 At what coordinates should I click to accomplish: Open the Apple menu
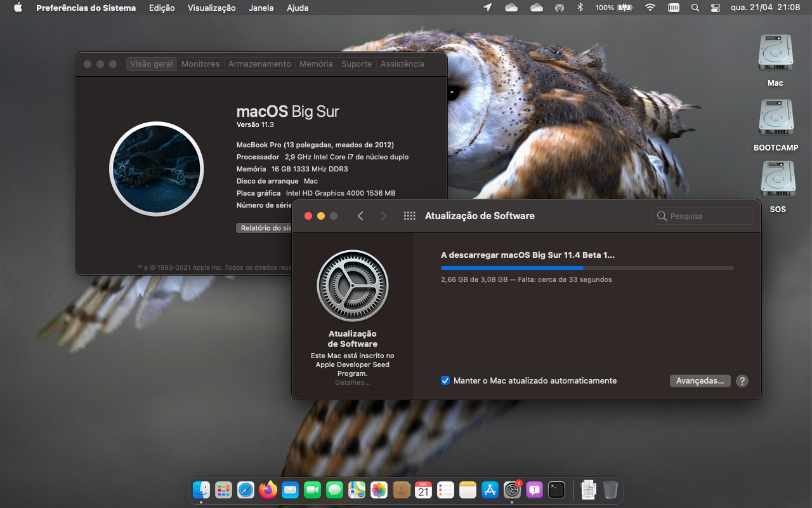[x=18, y=8]
